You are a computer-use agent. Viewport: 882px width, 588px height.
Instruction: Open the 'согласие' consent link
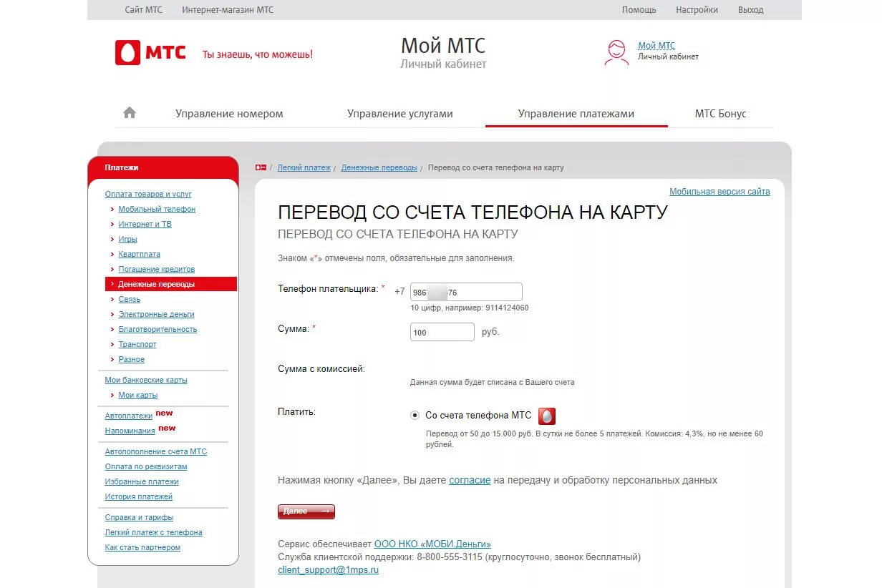[x=470, y=480]
